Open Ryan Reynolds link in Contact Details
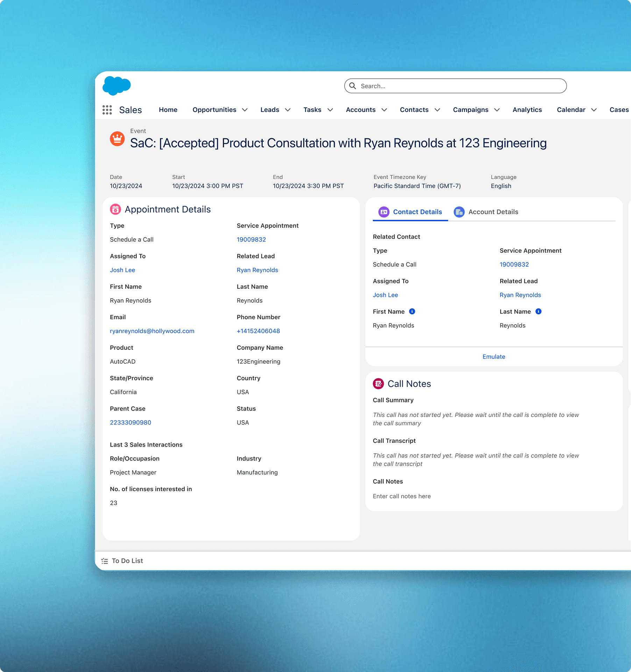This screenshot has width=631, height=672. pyautogui.click(x=520, y=295)
